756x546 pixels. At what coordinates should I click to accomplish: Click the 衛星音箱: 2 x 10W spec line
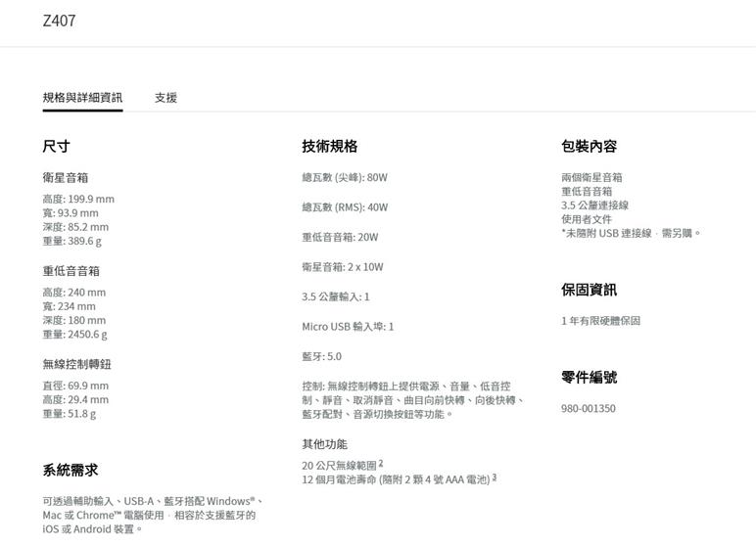point(343,266)
